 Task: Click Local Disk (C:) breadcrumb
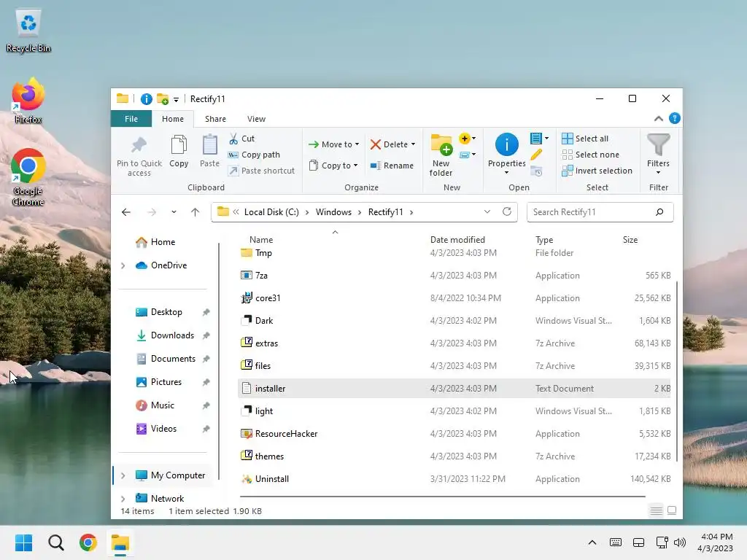coord(271,212)
